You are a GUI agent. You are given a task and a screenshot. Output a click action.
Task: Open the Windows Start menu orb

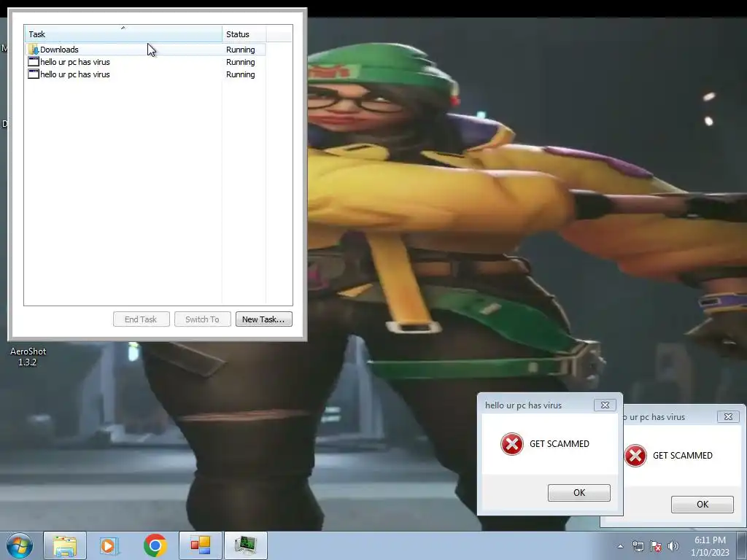[19, 545]
